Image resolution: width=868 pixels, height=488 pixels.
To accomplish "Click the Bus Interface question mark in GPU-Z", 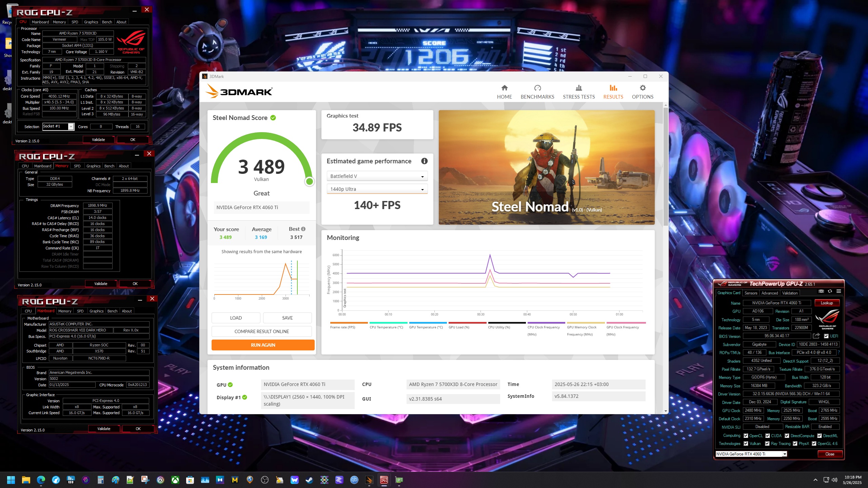I will [x=839, y=353].
